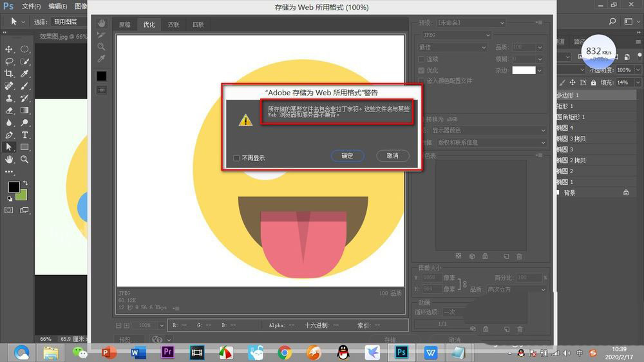Select the Type tool
The image size is (644, 362).
24,135
